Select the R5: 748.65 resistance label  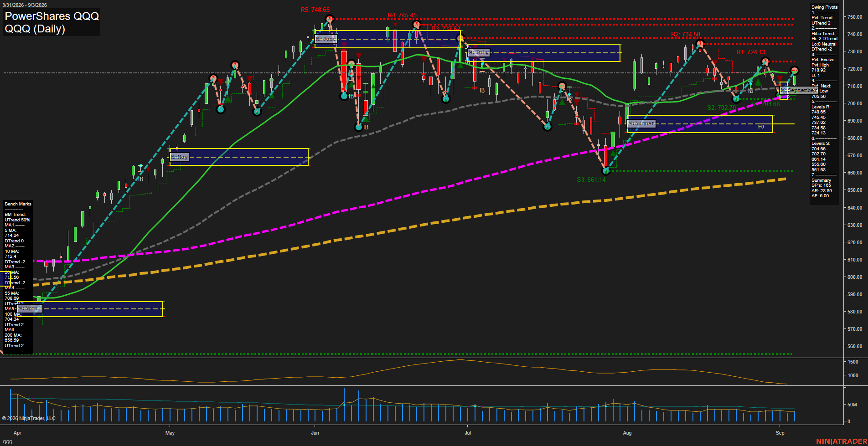coord(315,10)
